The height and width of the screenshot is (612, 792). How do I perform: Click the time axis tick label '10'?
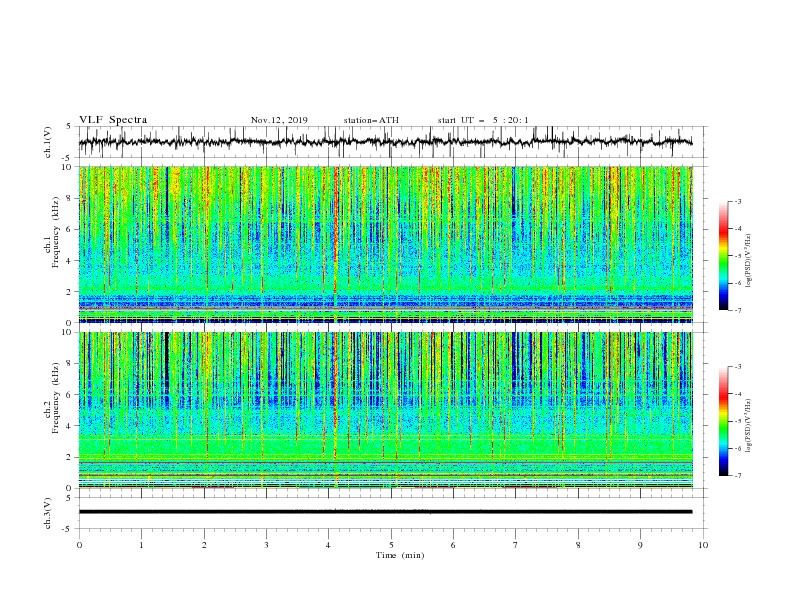pos(703,545)
